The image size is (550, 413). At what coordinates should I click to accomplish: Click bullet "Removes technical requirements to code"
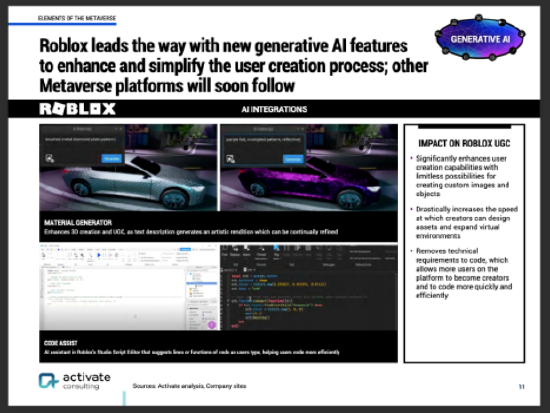(x=464, y=273)
